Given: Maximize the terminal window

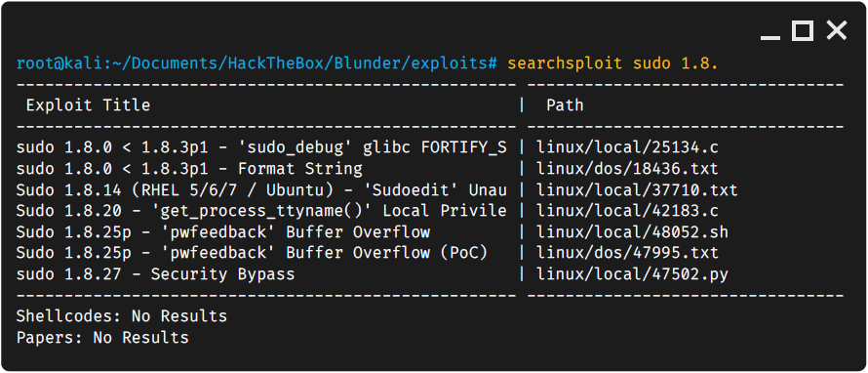Looking at the screenshot, I should point(802,30).
